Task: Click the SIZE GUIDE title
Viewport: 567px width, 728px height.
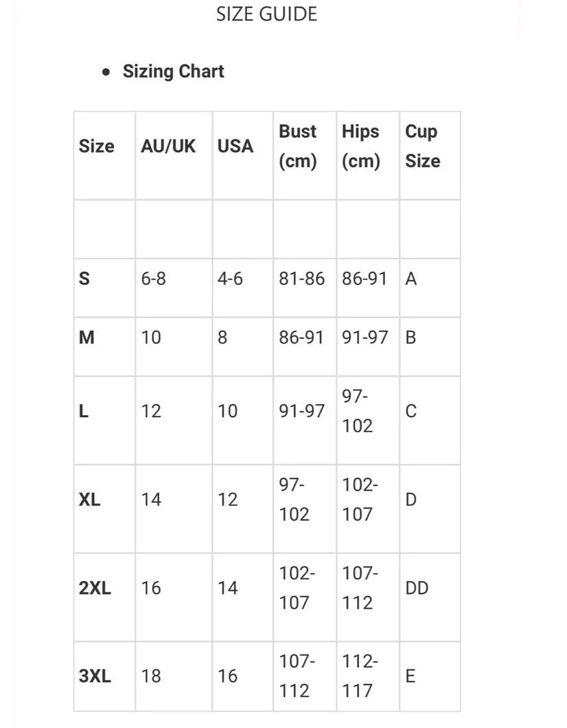Action: tap(266, 14)
